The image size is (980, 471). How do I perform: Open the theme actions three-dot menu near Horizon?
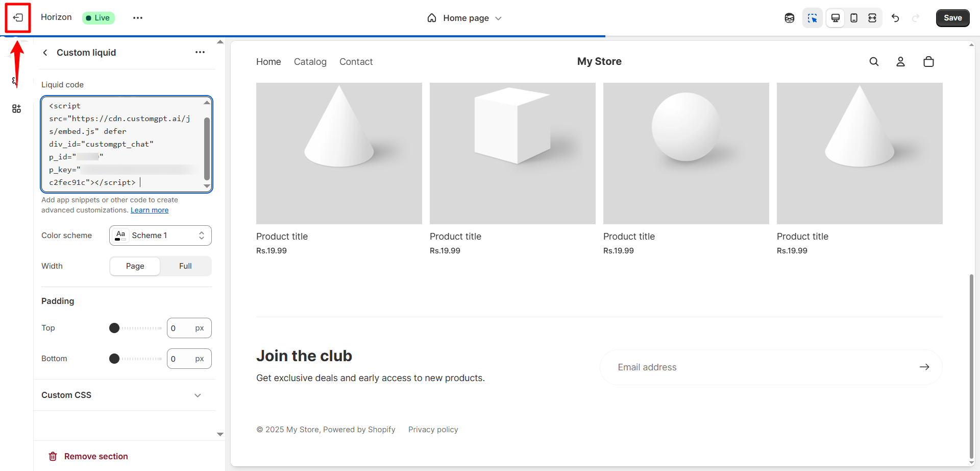[x=138, y=18]
